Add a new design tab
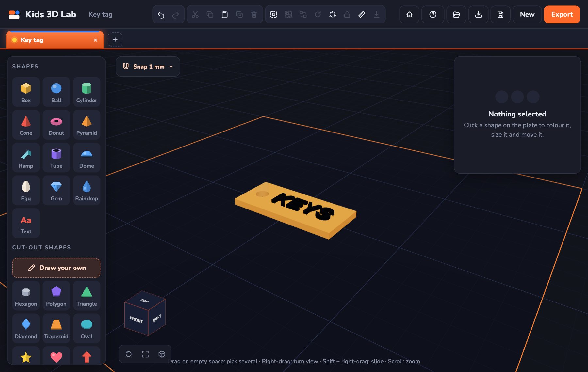 point(115,40)
